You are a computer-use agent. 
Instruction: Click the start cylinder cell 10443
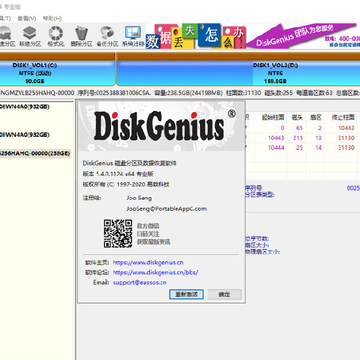(x=276, y=138)
